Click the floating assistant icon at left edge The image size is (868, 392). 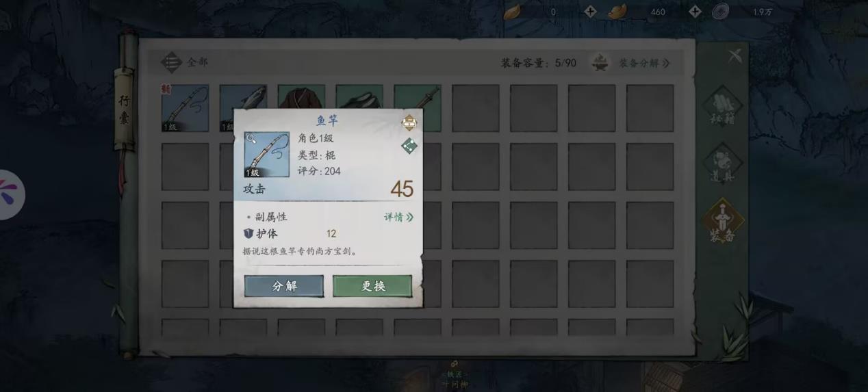click(x=11, y=194)
